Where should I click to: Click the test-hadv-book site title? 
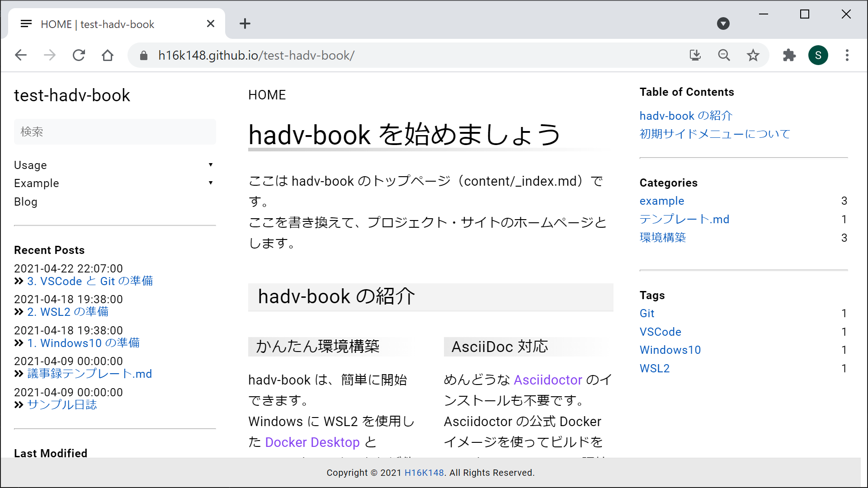pyautogui.click(x=72, y=95)
